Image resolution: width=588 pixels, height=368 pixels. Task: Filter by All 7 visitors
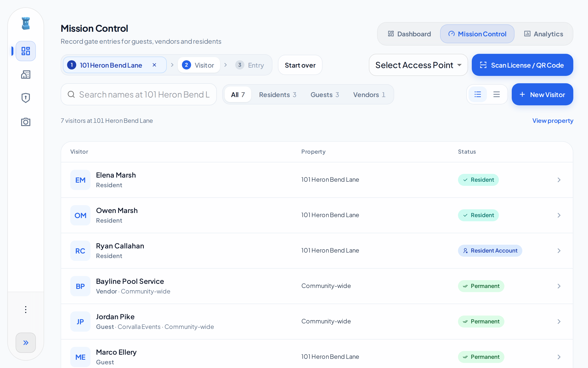click(x=238, y=95)
